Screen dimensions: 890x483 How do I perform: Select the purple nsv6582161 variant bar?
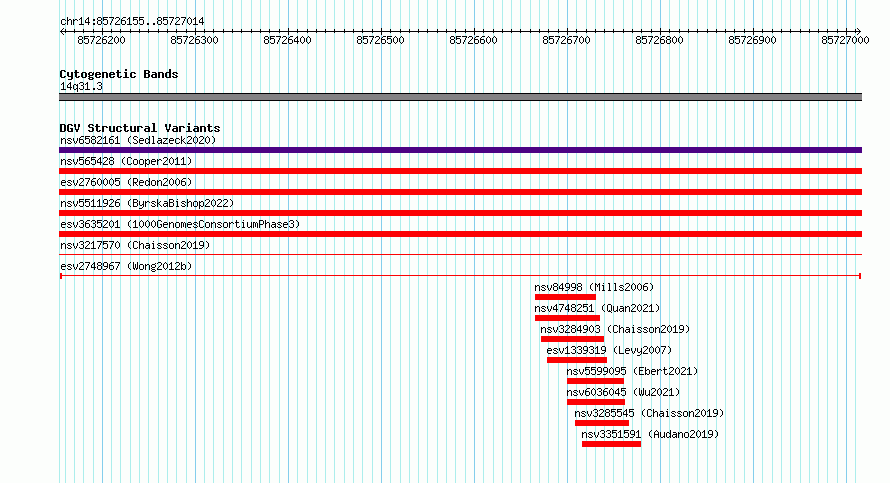(x=460, y=150)
